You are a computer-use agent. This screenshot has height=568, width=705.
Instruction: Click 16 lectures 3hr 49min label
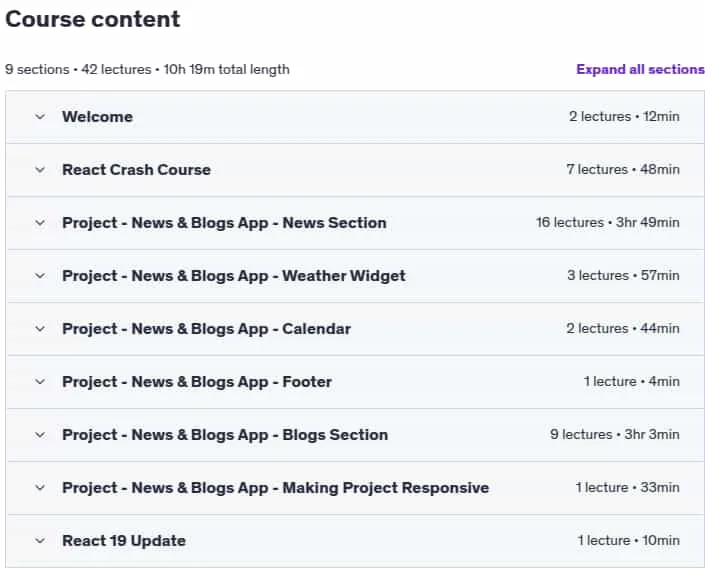coord(607,223)
